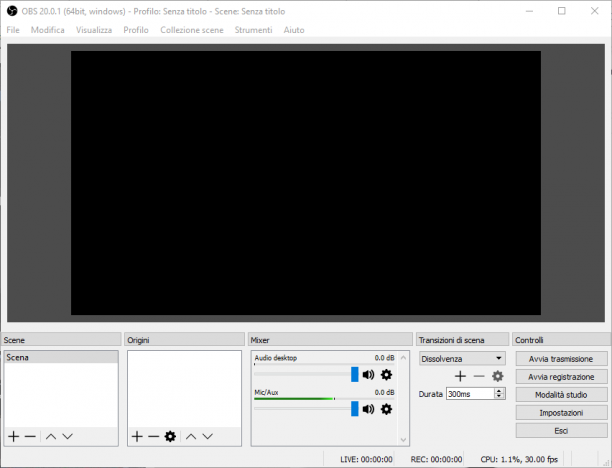Click the Mixer panel header

pyautogui.click(x=330, y=340)
